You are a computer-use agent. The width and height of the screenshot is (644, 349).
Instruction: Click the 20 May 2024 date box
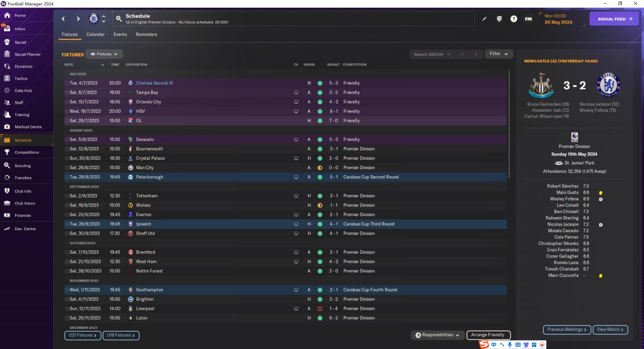coord(561,19)
